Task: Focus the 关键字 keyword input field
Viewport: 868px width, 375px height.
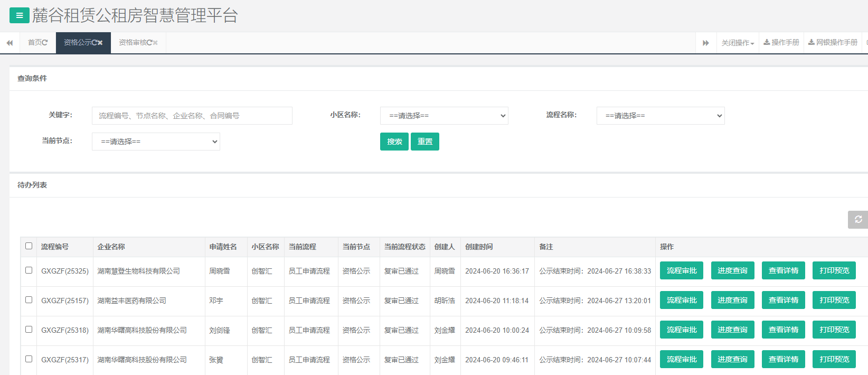Action: (x=192, y=116)
